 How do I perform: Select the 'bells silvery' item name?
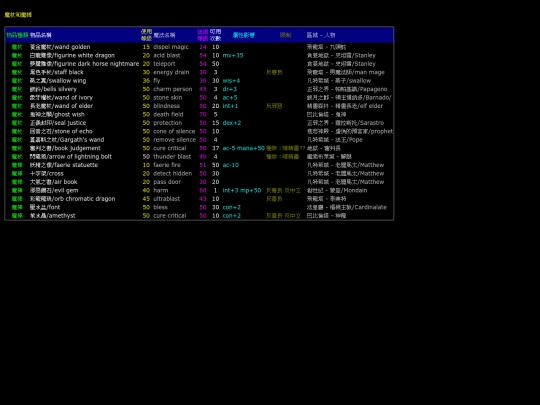pyautogui.click(x=53, y=89)
